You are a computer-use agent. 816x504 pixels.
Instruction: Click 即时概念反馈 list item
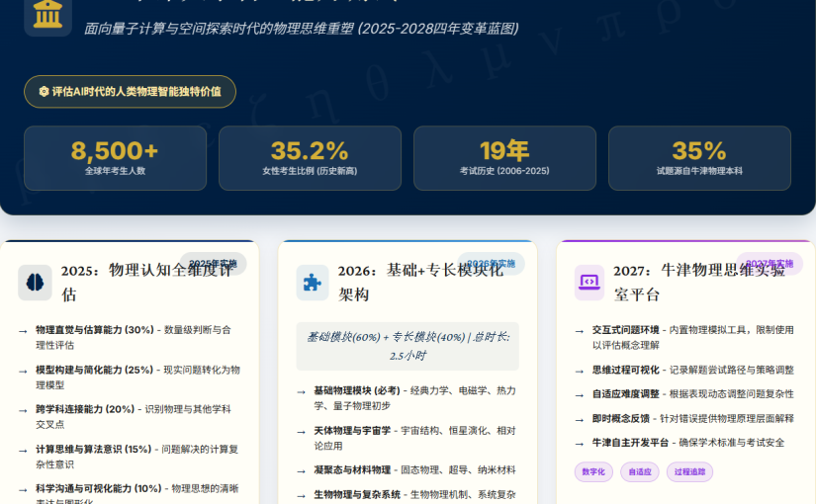pyautogui.click(x=685, y=419)
